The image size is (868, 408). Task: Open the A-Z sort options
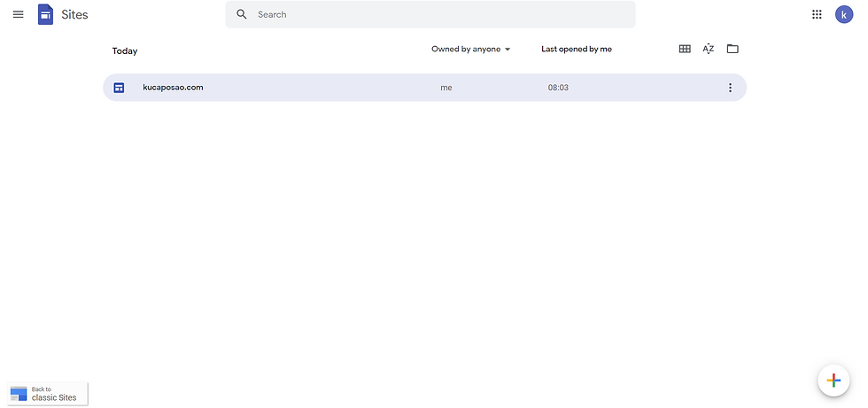tap(708, 49)
